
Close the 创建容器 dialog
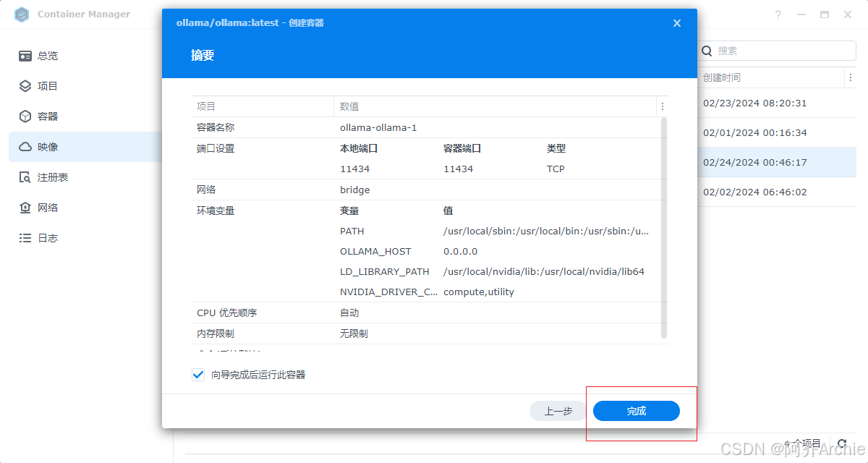(x=676, y=22)
